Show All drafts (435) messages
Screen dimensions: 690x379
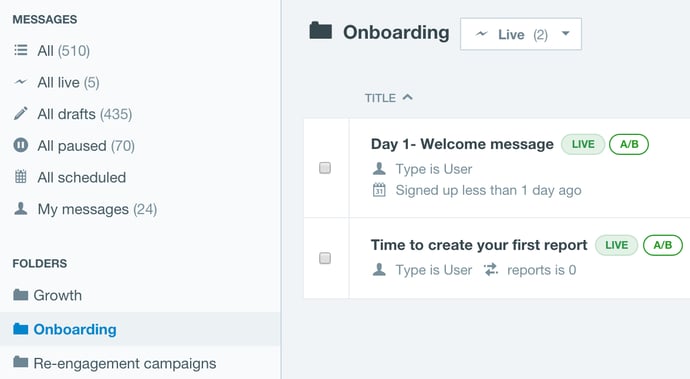pos(84,114)
